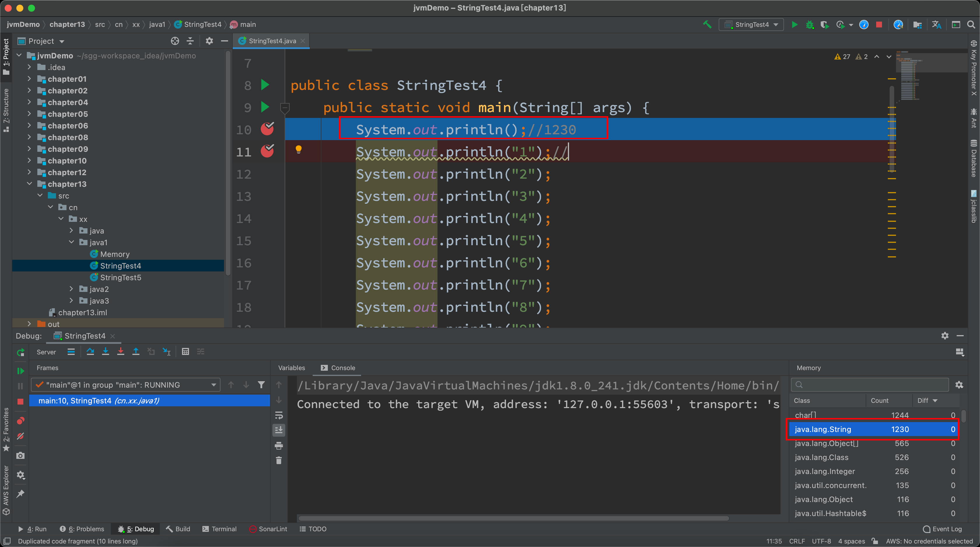Toggle mute breakpoints in the debug sidebar
The width and height of the screenshot is (980, 547).
[20, 437]
